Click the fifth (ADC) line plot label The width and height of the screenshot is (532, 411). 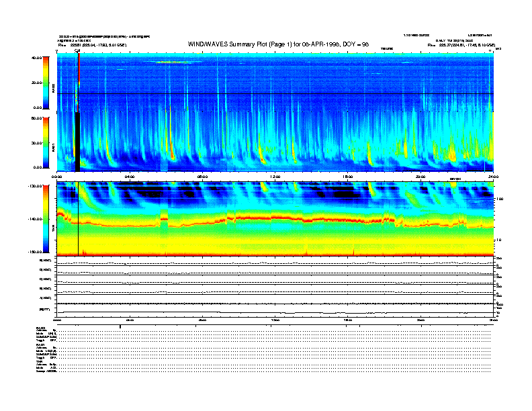[x=46, y=298]
